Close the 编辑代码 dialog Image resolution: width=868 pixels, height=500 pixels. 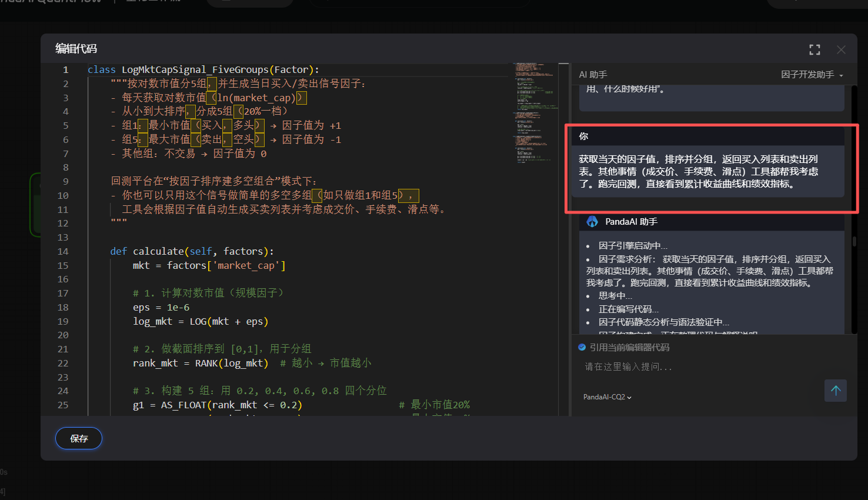pos(841,50)
